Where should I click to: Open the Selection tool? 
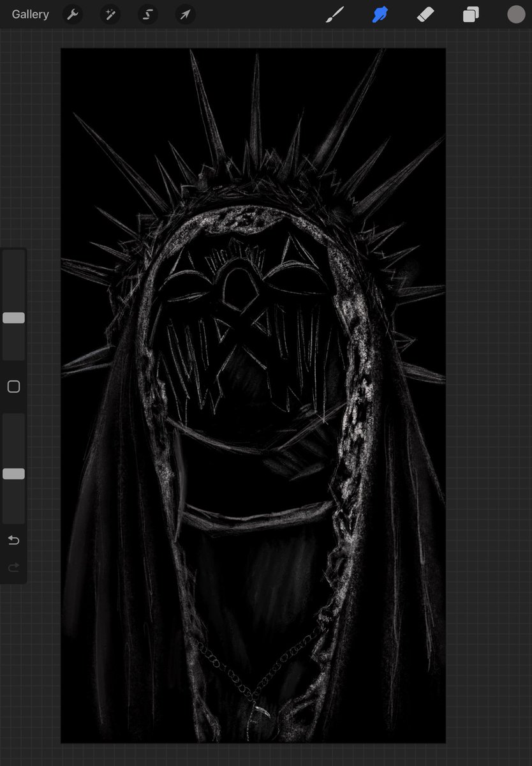(148, 14)
